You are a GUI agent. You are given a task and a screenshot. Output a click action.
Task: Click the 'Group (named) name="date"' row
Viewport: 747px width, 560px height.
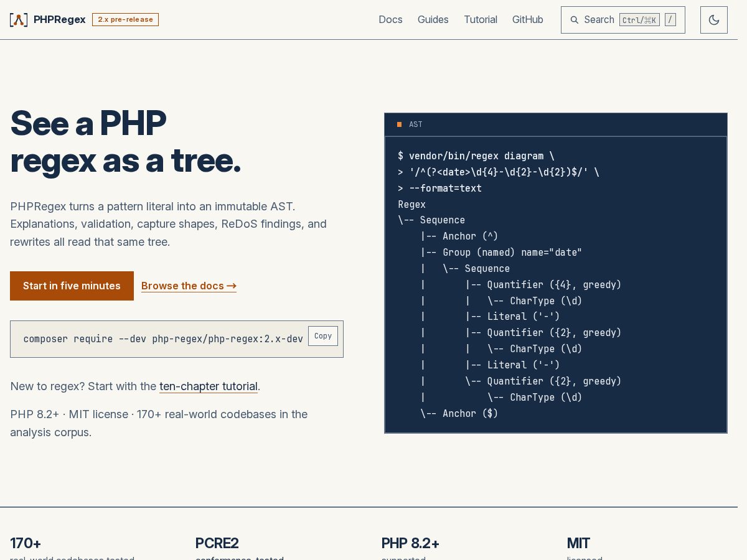(501, 253)
